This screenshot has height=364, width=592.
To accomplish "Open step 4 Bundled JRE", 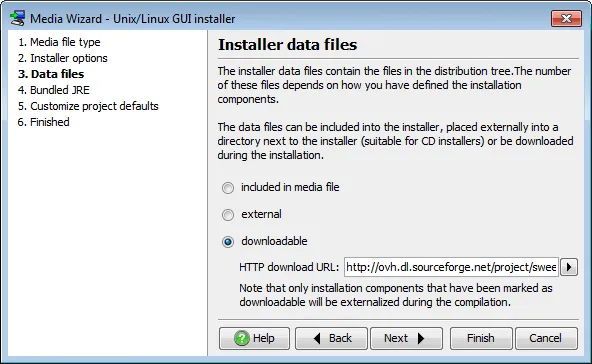I will pos(54,90).
